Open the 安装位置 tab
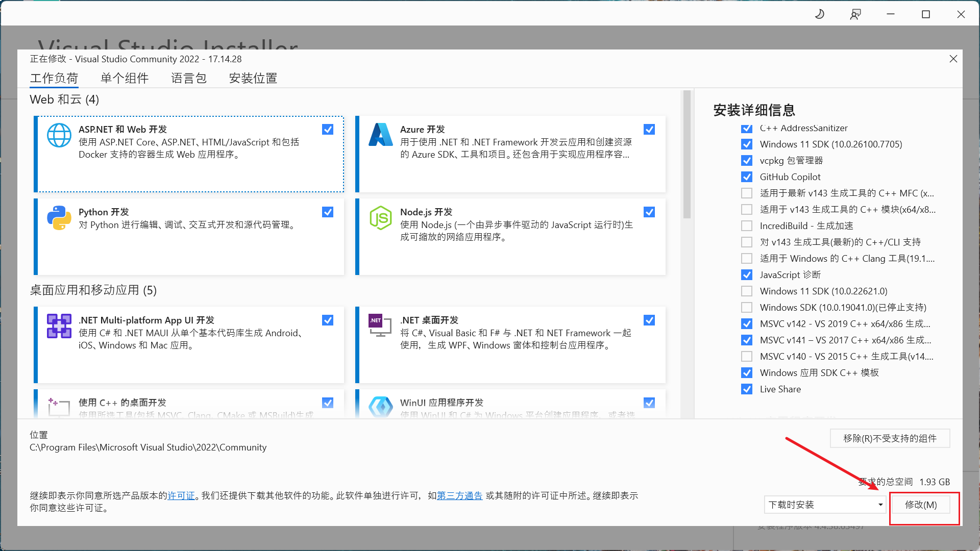The height and width of the screenshot is (551, 980). click(x=253, y=78)
